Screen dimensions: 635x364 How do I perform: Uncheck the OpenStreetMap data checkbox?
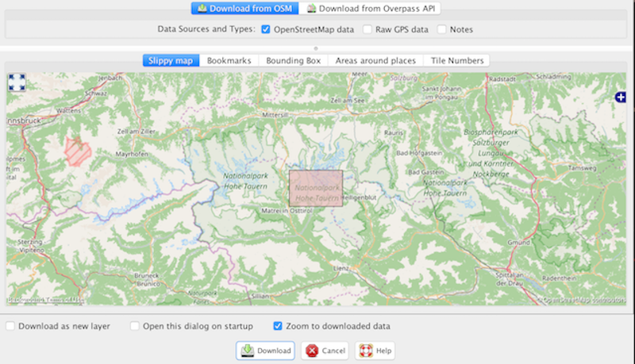266,29
